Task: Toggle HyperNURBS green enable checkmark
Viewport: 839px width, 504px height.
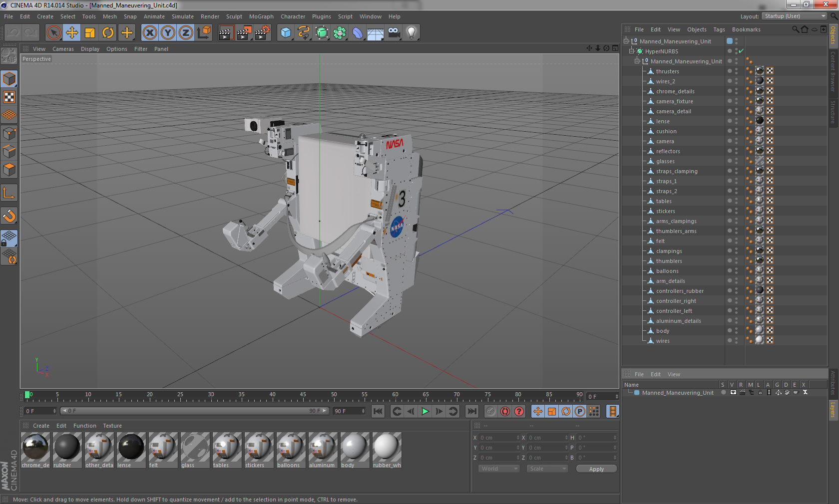Action: 741,51
